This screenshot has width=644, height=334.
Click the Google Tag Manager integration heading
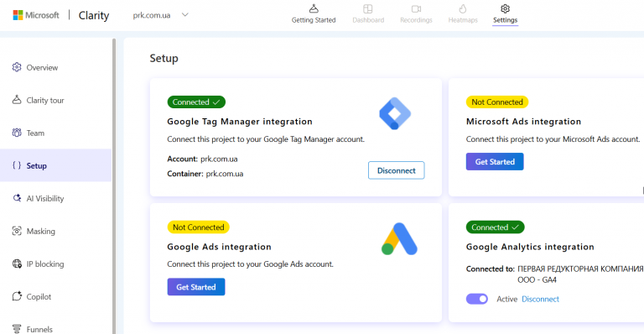pos(240,122)
